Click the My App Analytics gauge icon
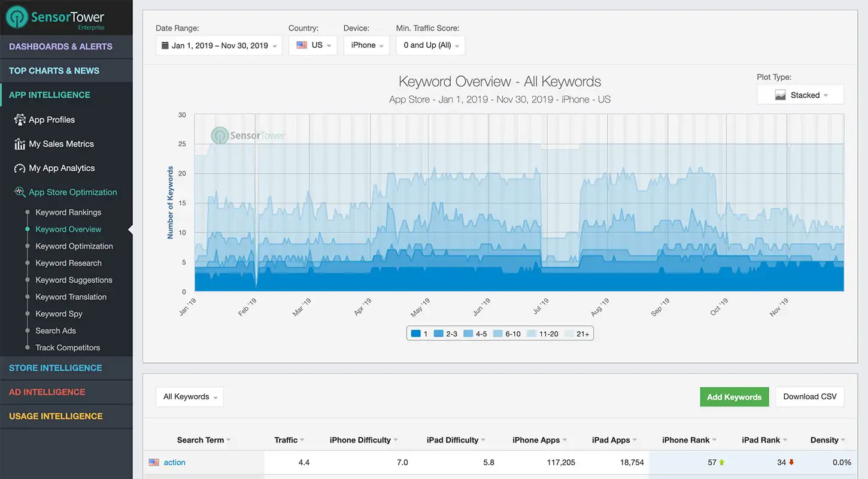Screen dimensions: 868x479 pos(20,168)
